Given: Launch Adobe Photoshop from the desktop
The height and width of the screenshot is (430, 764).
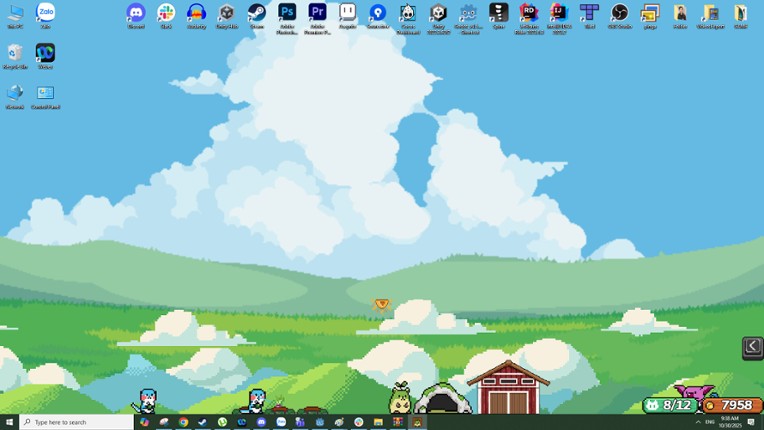Looking at the screenshot, I should [x=287, y=19].
